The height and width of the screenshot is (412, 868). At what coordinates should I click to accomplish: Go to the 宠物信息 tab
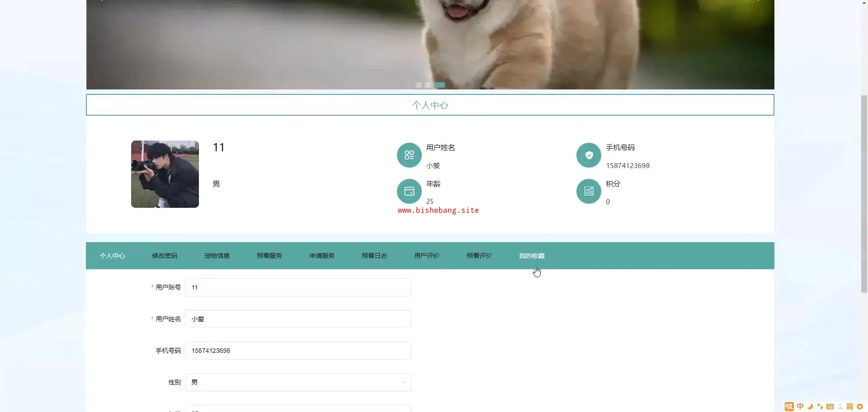217,256
